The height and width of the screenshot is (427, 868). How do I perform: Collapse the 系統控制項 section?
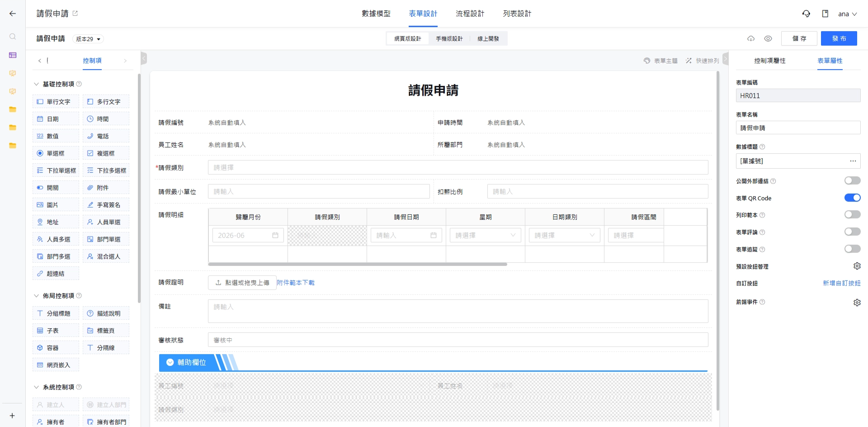(x=37, y=387)
